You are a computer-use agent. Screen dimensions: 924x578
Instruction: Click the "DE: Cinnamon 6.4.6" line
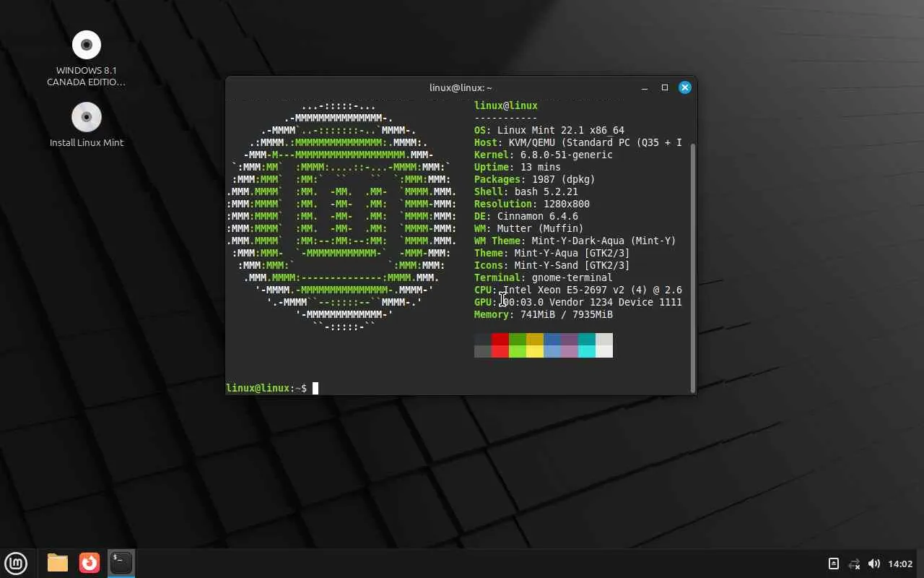pos(526,217)
